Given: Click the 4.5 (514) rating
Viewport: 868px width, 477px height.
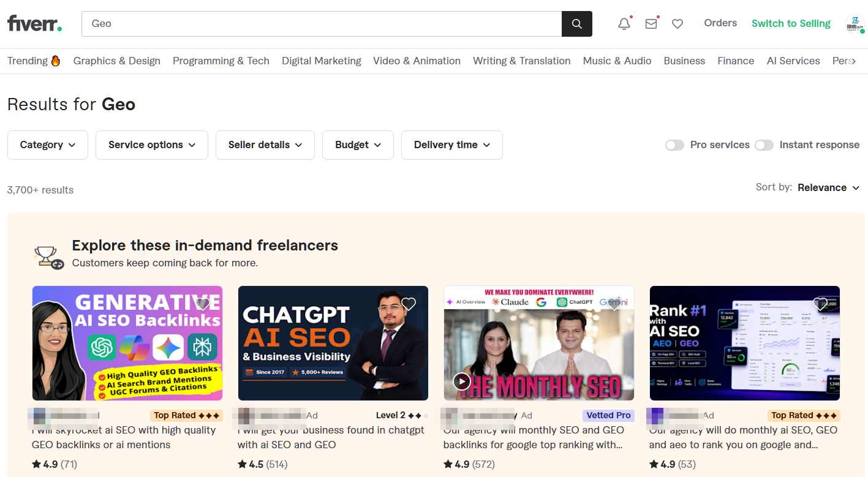Looking at the screenshot, I should [263, 464].
